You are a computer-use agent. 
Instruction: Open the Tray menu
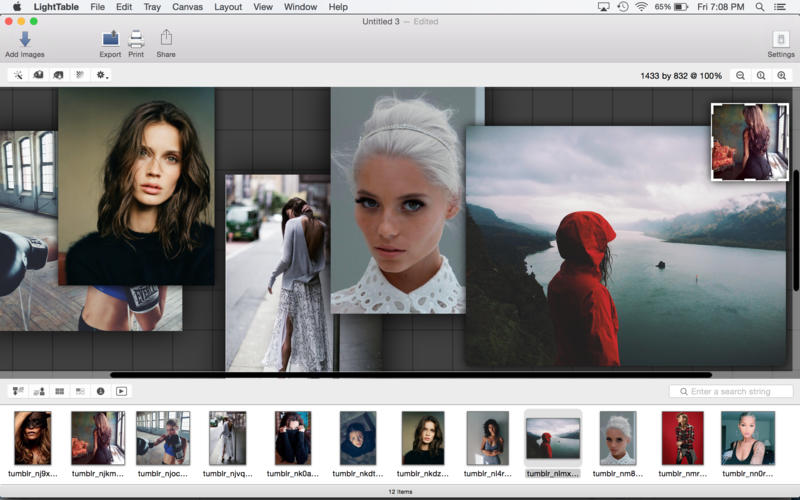[152, 7]
